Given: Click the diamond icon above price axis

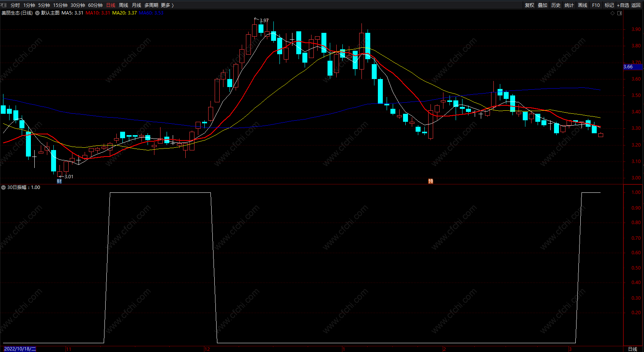Looking at the screenshot, I should click(x=613, y=13).
